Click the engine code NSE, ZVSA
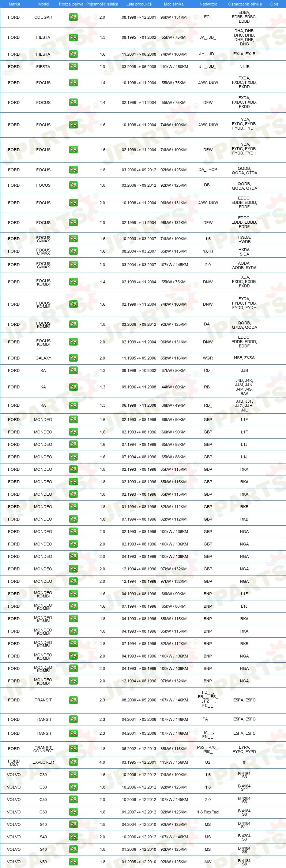Screen dimensions: 286x868 pyautogui.click(x=244, y=358)
